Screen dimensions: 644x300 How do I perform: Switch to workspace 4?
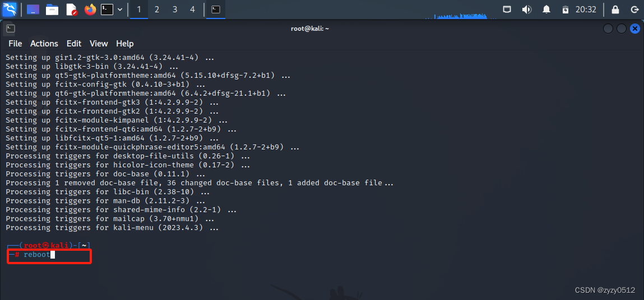coord(193,10)
